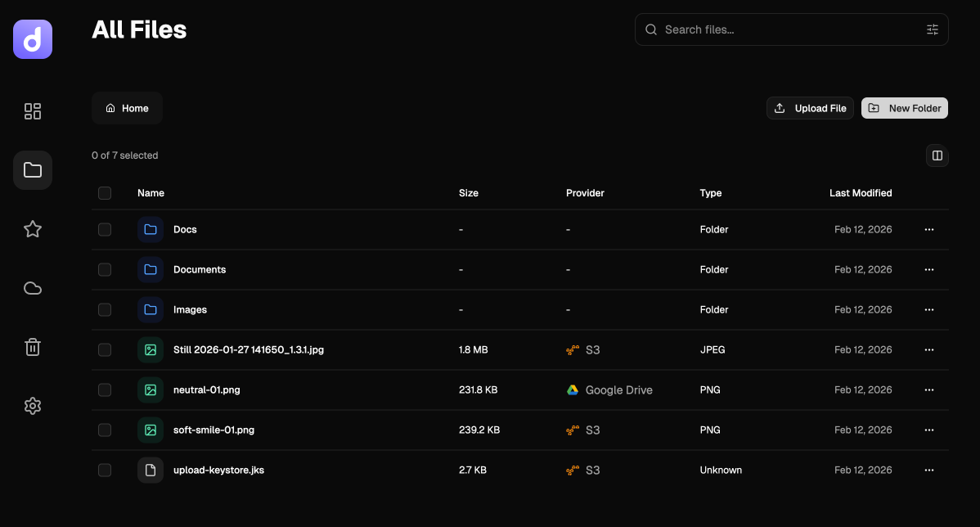Create a folder with the New Folder button
Image resolution: width=980 pixels, height=527 pixels.
click(x=905, y=107)
